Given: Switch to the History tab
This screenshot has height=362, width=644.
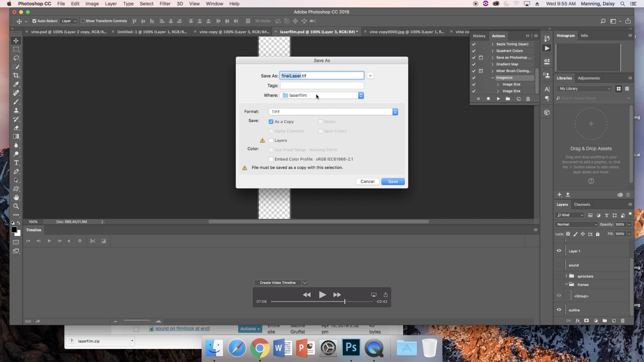Looking at the screenshot, I should click(479, 36).
